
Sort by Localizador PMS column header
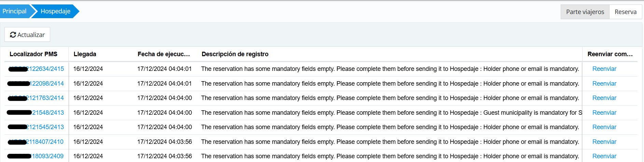click(33, 54)
